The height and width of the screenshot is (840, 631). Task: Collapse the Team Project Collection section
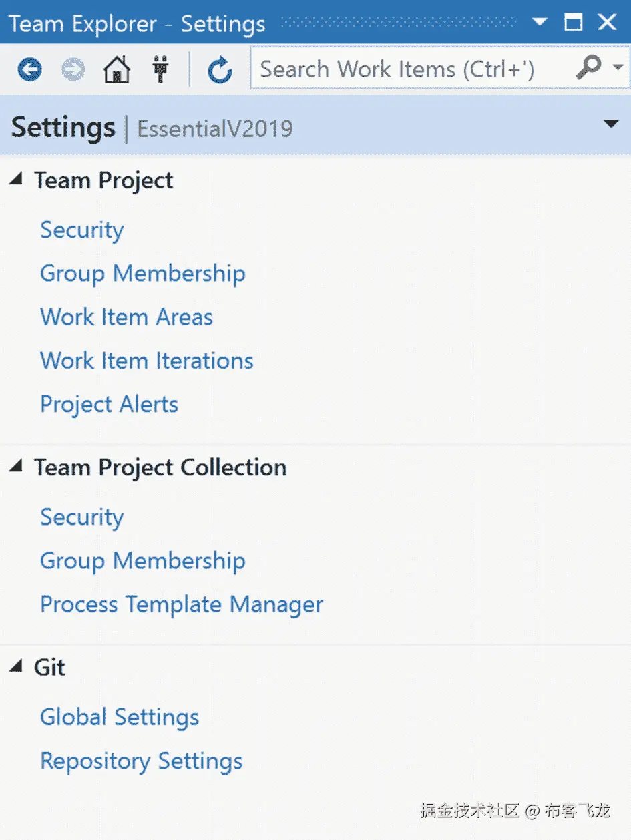[x=17, y=467]
